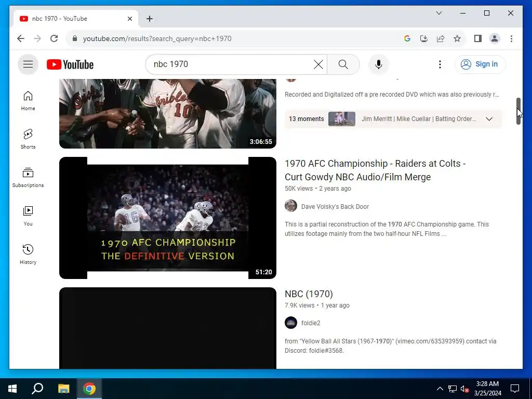This screenshot has height=399, width=532.
Task: Open the muted volume tray icon
Action: tap(464, 389)
